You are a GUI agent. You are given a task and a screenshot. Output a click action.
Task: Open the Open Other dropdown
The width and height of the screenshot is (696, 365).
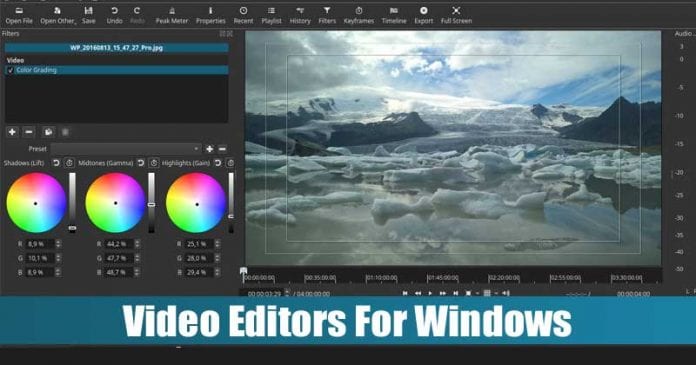tap(58, 15)
